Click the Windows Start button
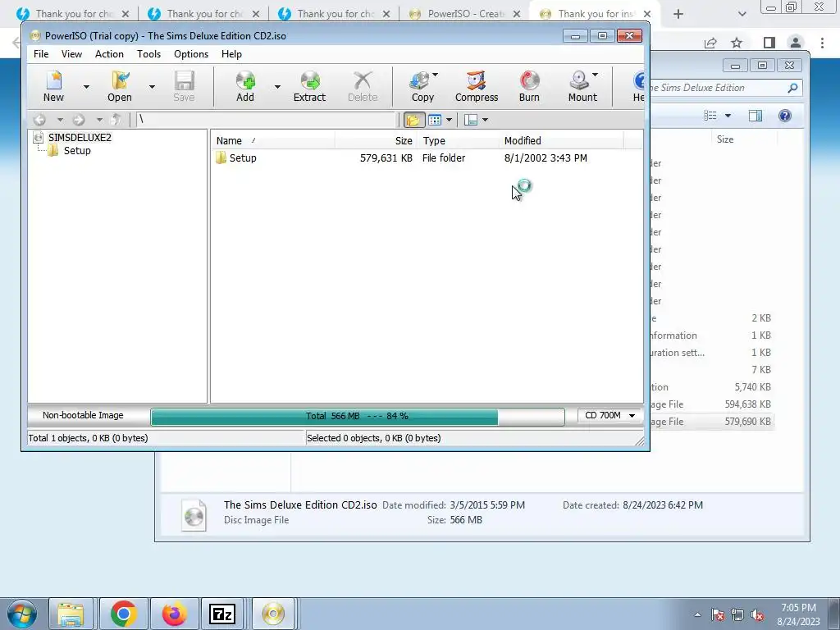The height and width of the screenshot is (630, 840). pyautogui.click(x=22, y=614)
